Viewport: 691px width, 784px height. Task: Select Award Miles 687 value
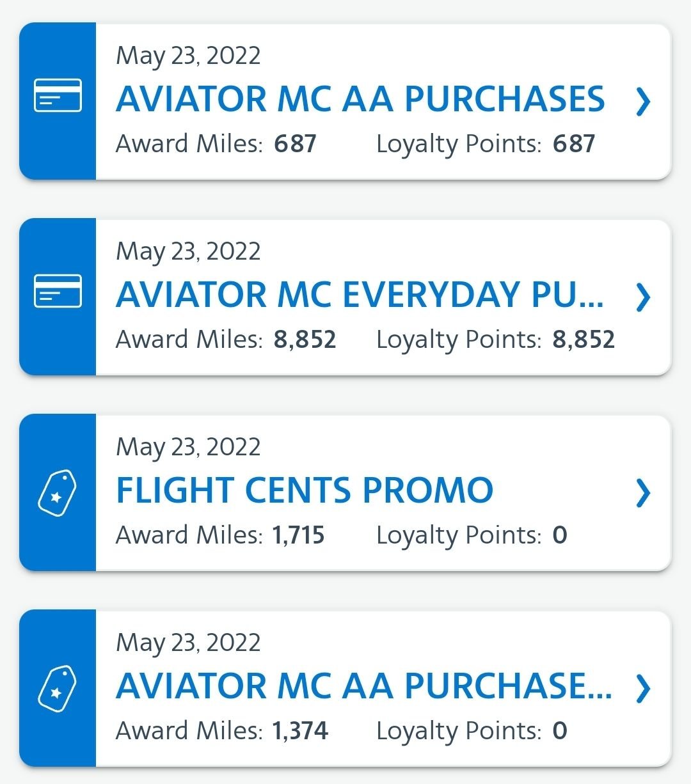click(295, 144)
